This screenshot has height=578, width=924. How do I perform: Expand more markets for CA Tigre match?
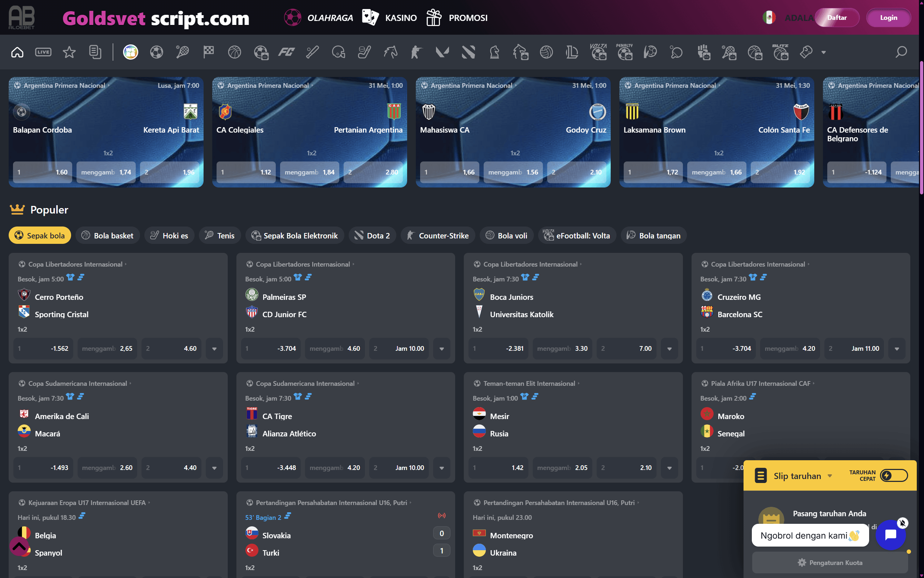(442, 468)
